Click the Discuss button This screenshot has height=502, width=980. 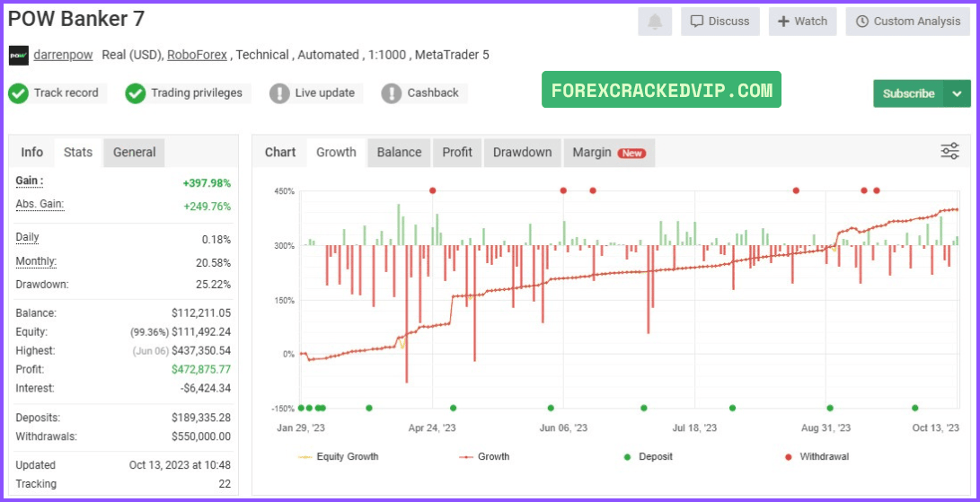click(720, 22)
